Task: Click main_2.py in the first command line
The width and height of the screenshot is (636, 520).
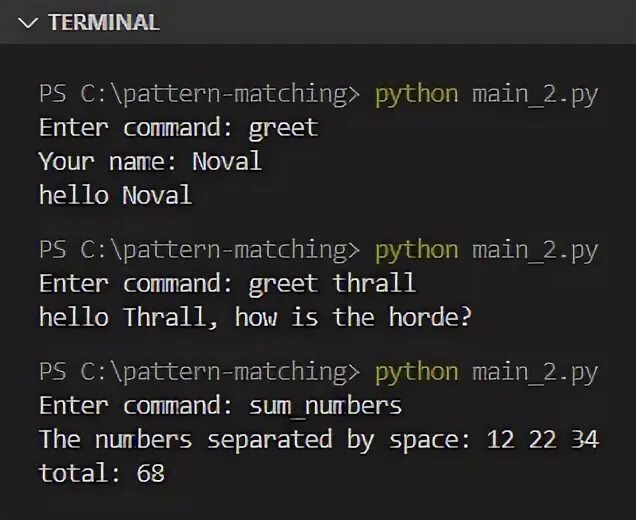Action: point(534,95)
